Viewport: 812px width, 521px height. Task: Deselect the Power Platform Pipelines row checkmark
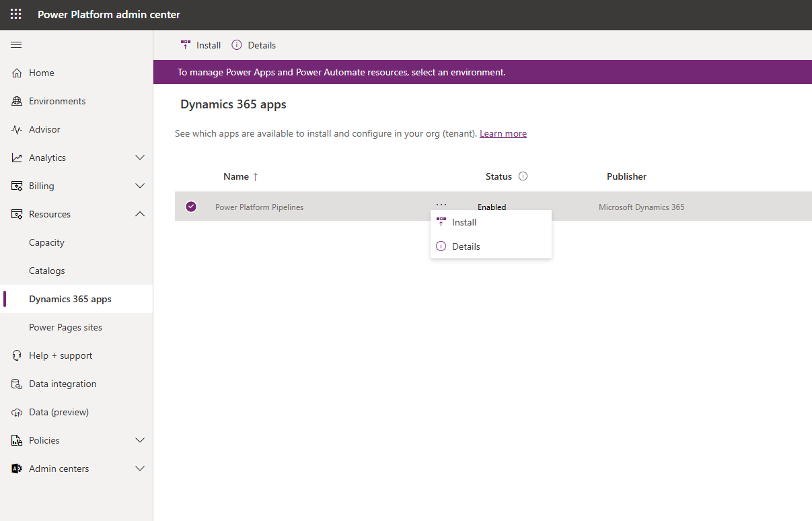coord(191,207)
